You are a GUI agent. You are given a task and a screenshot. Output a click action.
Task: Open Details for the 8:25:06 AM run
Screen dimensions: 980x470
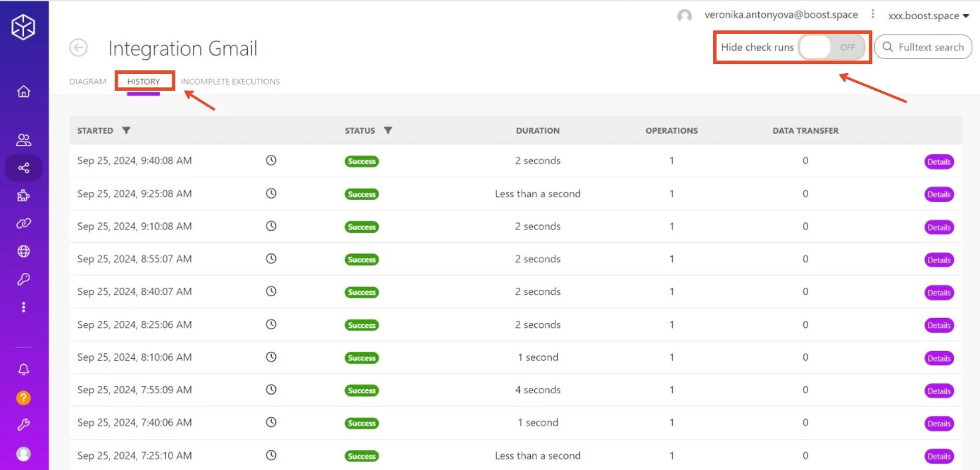[x=938, y=325]
